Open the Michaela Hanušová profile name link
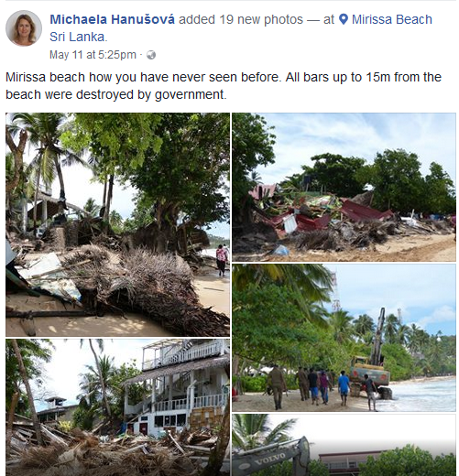The width and height of the screenshot is (459, 476). (112, 19)
